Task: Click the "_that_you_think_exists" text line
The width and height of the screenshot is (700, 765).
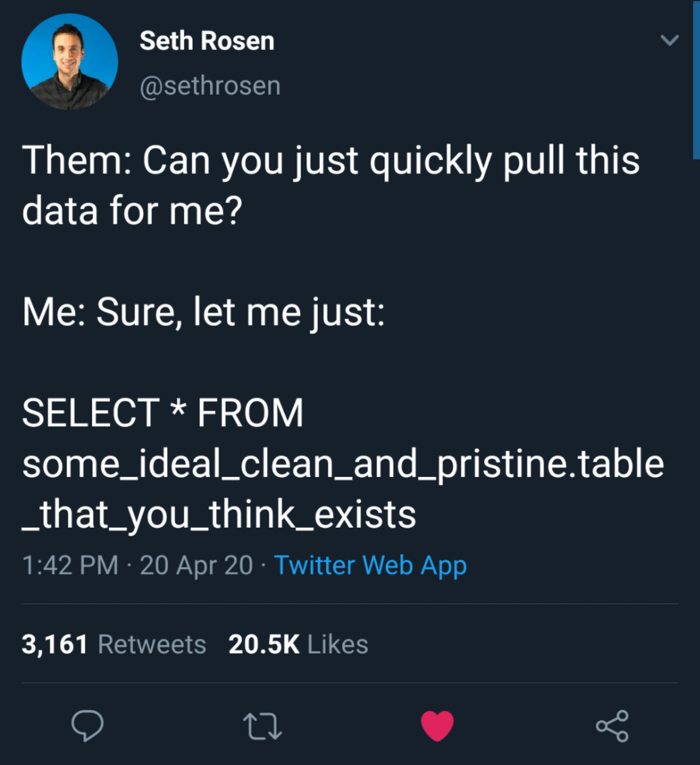Action: tap(219, 515)
